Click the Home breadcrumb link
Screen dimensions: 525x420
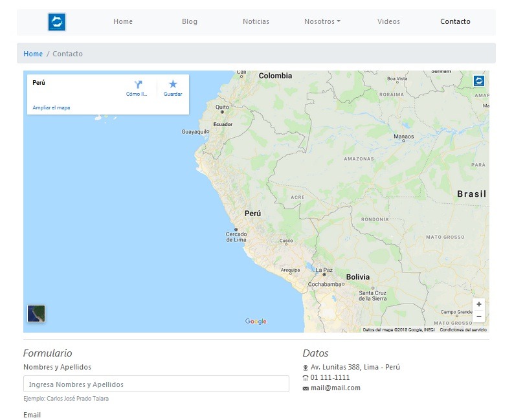click(33, 54)
